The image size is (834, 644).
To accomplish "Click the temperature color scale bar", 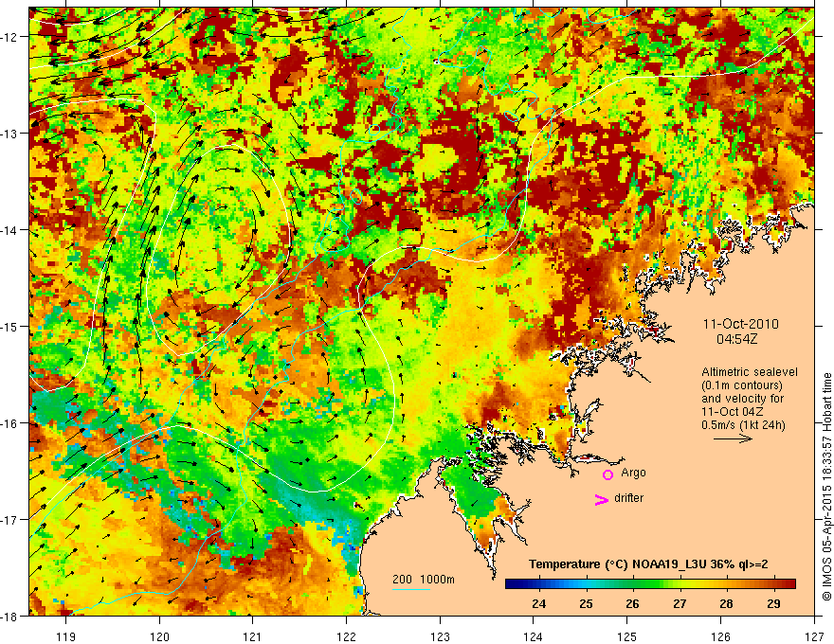I will tap(650, 583).
